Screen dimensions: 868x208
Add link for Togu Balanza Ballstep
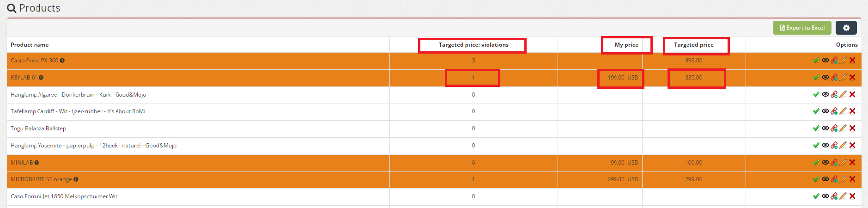(834, 128)
